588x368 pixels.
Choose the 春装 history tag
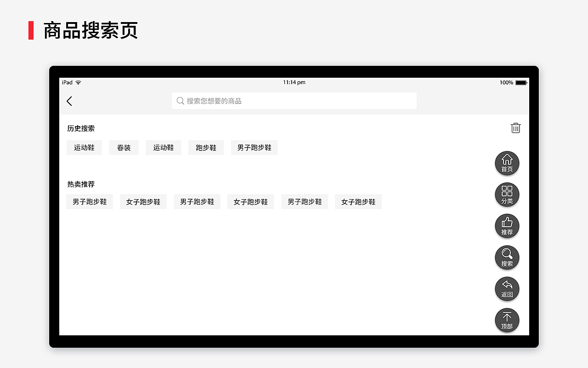coord(124,148)
